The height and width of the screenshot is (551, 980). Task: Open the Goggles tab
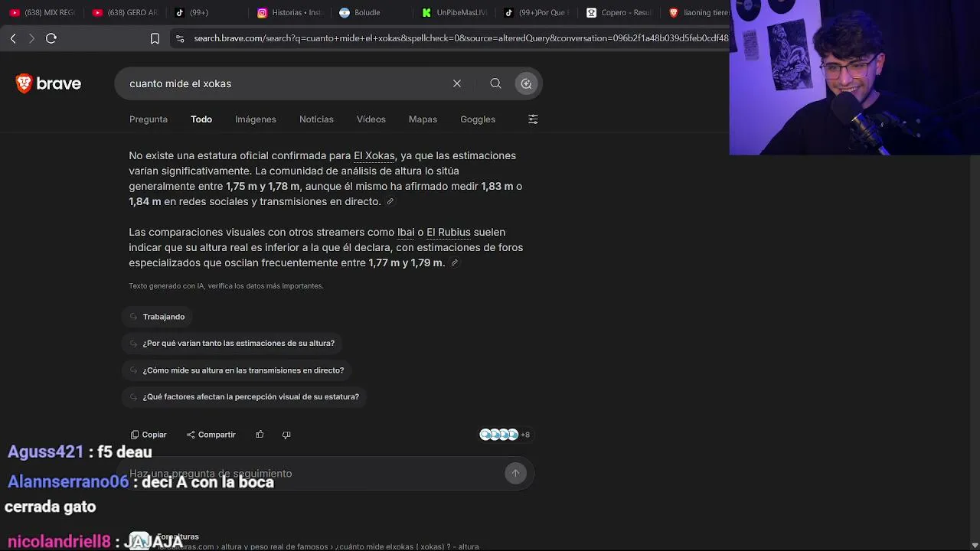478,119
